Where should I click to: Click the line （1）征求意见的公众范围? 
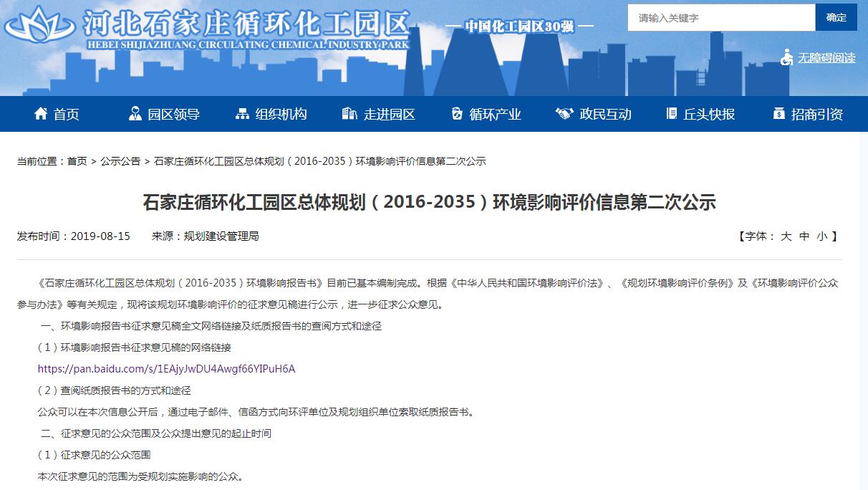click(95, 455)
